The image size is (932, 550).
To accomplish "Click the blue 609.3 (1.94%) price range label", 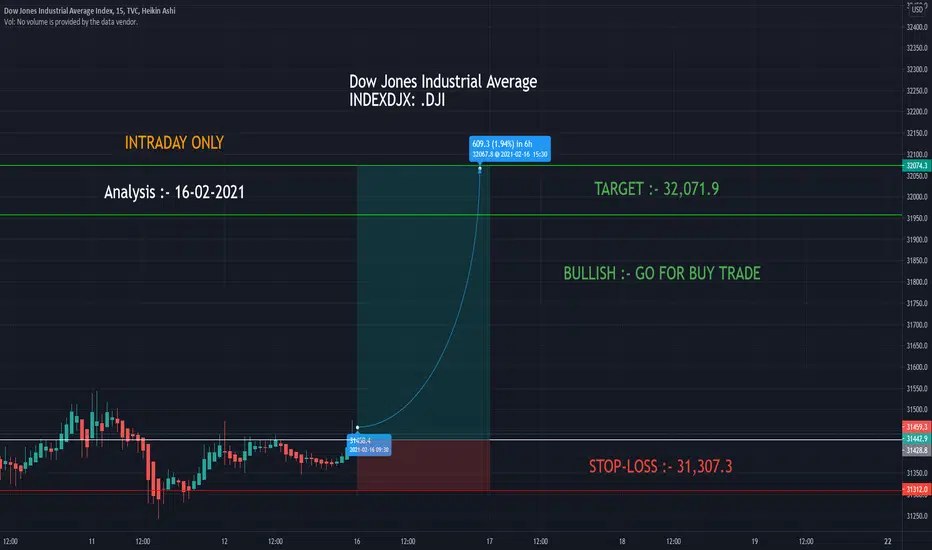I will (x=510, y=149).
